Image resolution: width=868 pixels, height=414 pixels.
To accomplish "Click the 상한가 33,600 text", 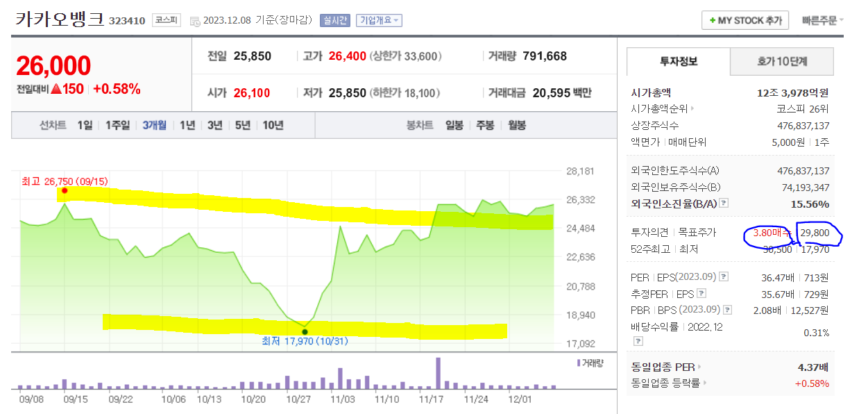I will 406,56.
